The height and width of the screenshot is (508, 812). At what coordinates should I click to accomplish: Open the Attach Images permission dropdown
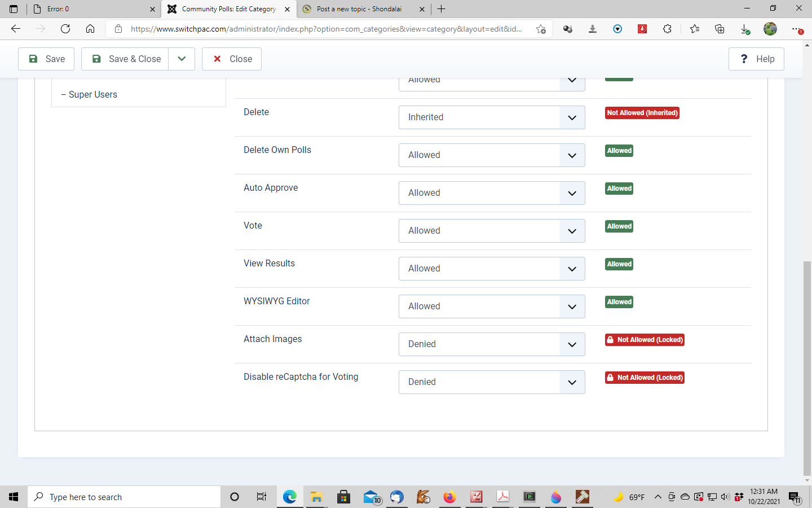click(491, 344)
